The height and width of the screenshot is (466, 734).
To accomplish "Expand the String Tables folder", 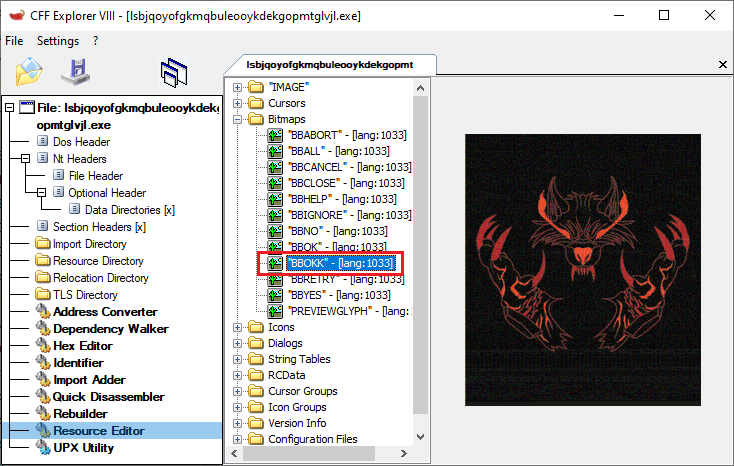I will pos(238,359).
